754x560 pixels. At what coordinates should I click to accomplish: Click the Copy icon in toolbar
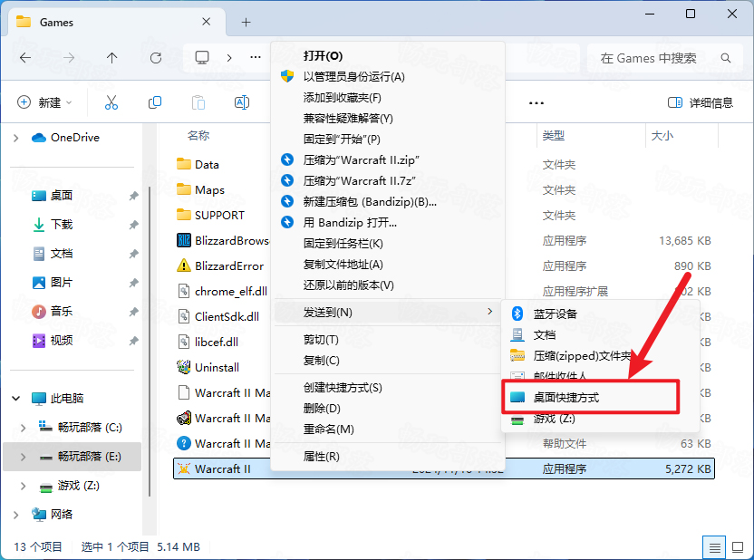(155, 102)
